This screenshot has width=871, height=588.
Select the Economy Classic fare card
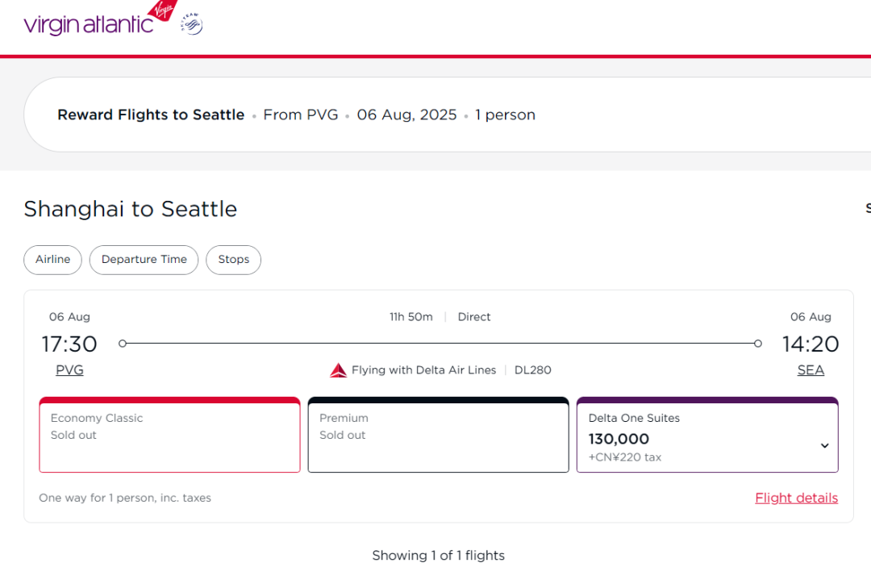point(169,436)
